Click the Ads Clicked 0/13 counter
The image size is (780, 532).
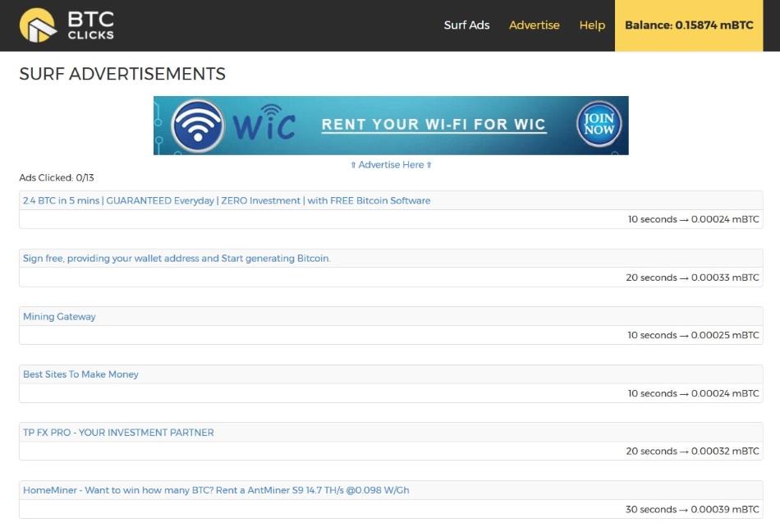click(x=57, y=177)
